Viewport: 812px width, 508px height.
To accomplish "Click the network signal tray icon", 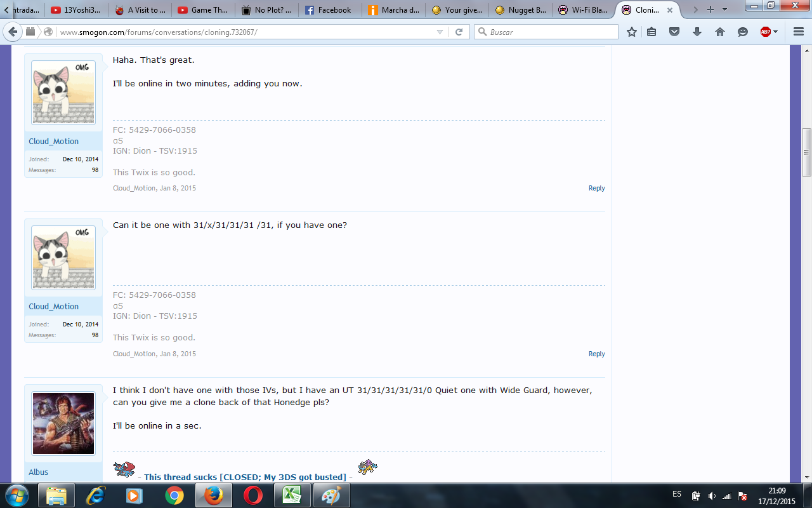I will point(727,495).
